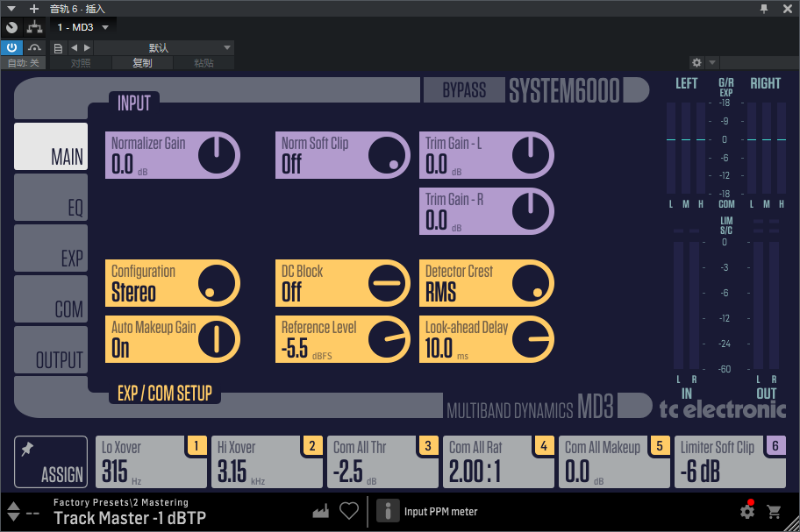The height and width of the screenshot is (532, 800).
Task: Switch to the EXP tab
Action: pyautogui.click(x=51, y=248)
